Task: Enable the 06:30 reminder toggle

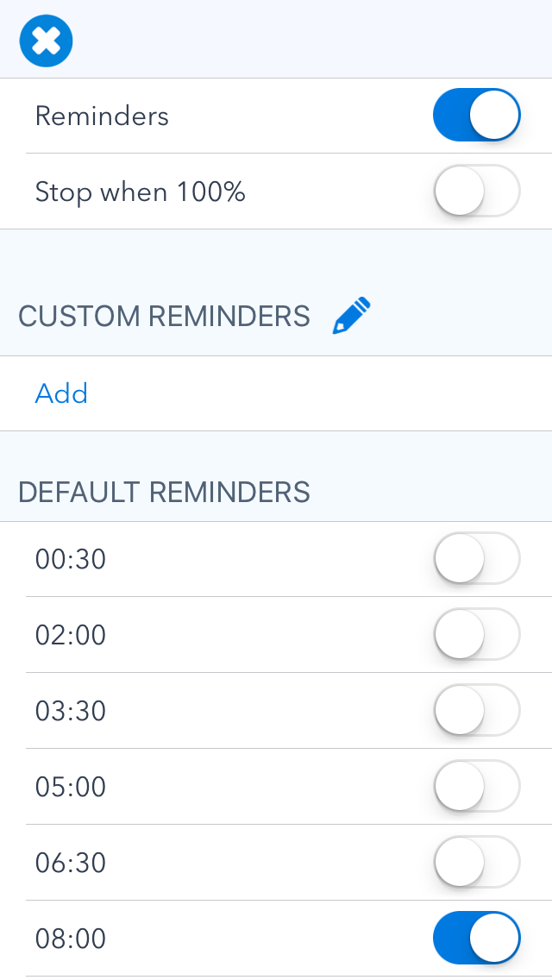Action: point(476,863)
